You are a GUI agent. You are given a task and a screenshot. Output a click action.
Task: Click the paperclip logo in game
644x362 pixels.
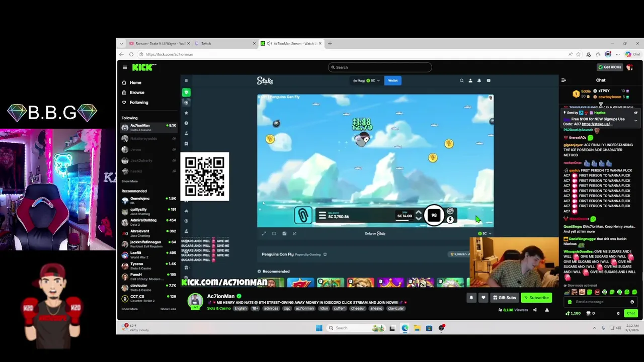(x=303, y=216)
